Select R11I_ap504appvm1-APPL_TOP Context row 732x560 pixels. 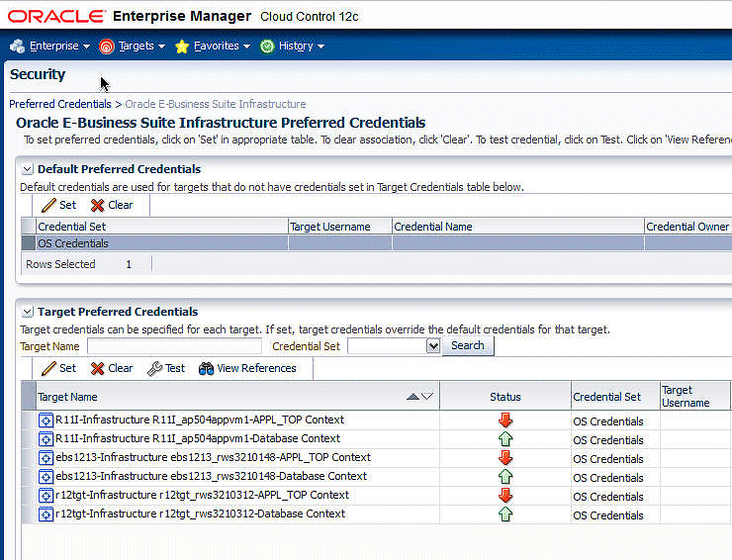click(x=376, y=420)
